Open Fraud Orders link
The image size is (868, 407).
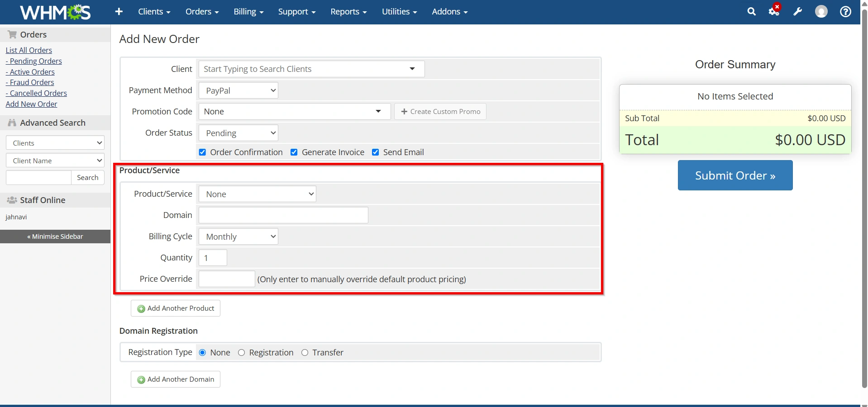click(30, 82)
